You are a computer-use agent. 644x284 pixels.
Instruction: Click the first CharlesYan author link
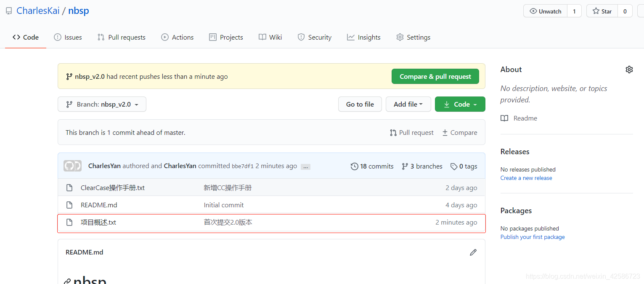point(104,166)
